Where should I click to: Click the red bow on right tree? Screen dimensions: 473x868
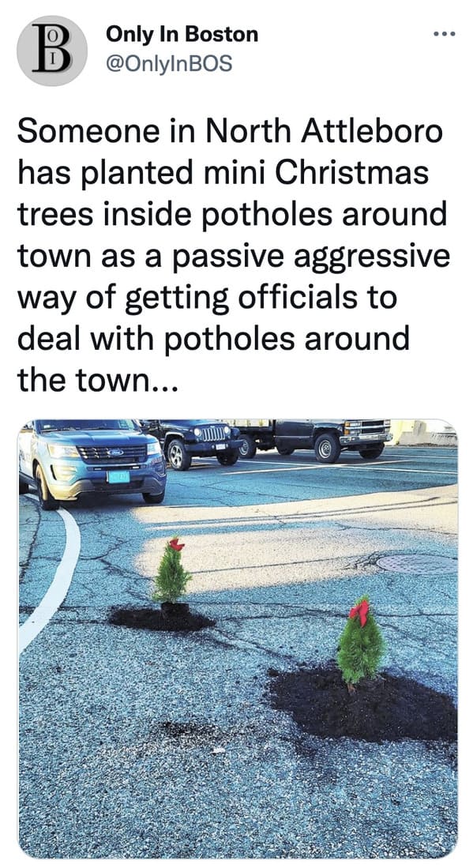click(x=359, y=612)
